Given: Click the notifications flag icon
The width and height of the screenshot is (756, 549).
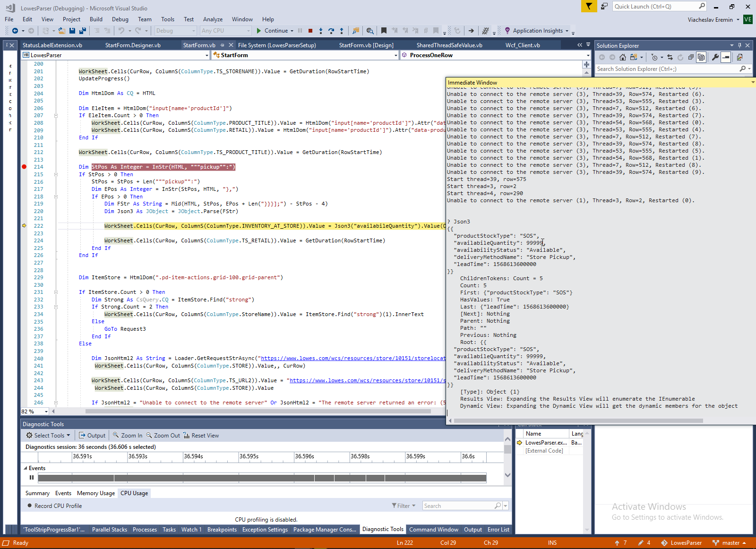Looking at the screenshot, I should [x=589, y=6].
